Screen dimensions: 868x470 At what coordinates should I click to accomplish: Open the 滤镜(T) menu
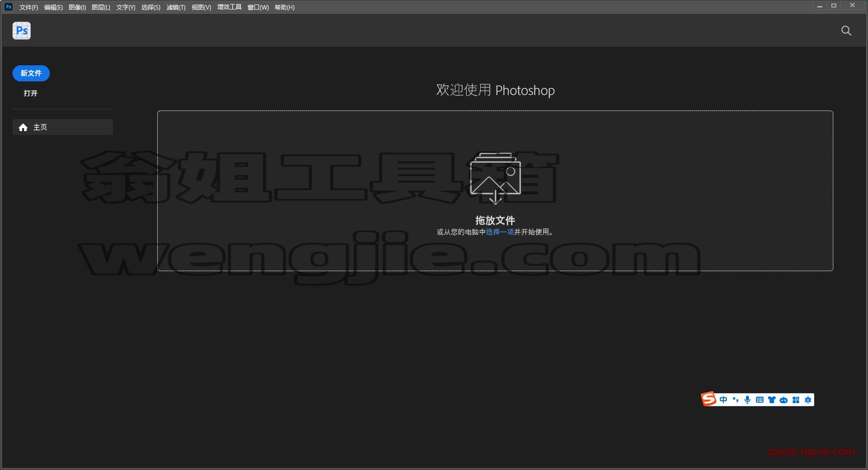(176, 8)
